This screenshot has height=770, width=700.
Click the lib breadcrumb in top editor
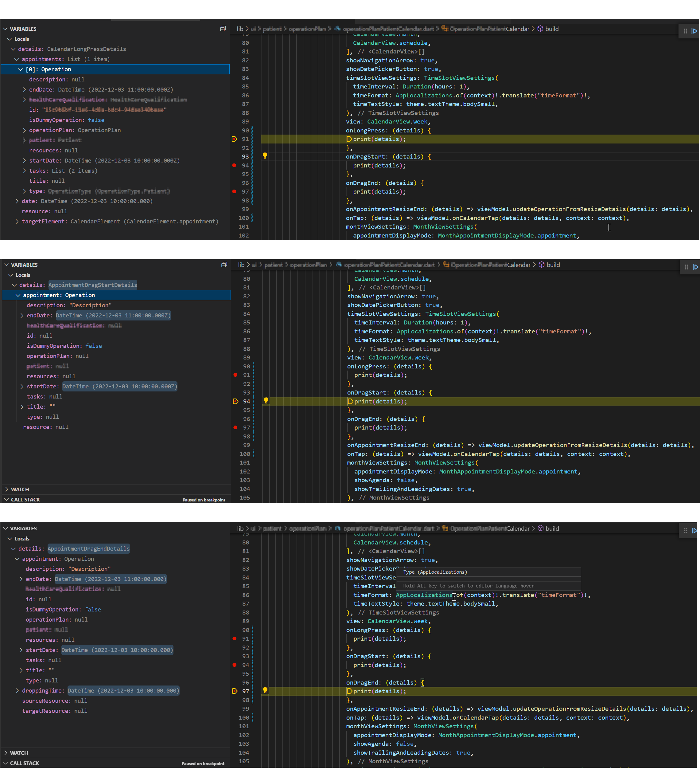[x=240, y=29]
